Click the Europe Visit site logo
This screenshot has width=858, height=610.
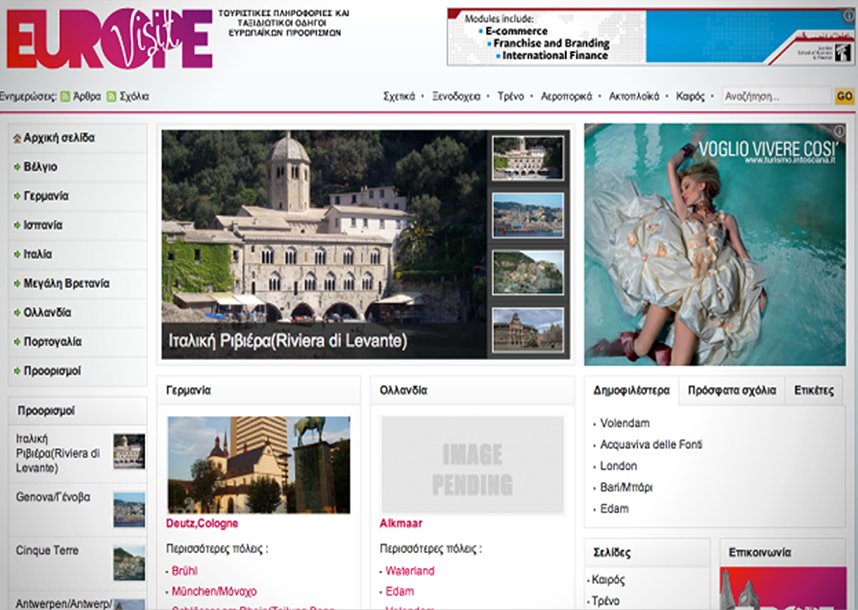pos(108,39)
